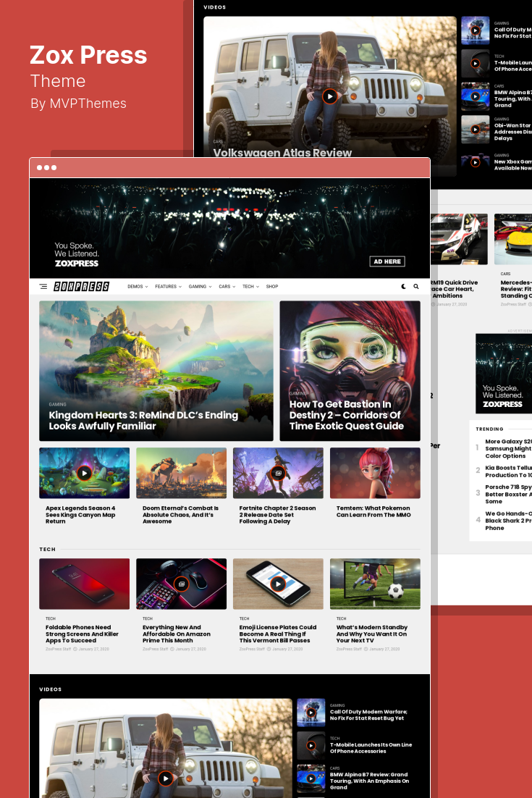The width and height of the screenshot is (532, 798).
Task: Click ZoxPress Staff author under Foldable Phones
Action: [x=58, y=649]
